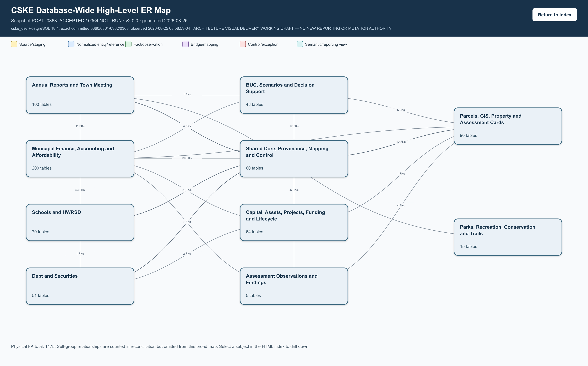The width and height of the screenshot is (588, 366).
Task: Open the Annual Reports and Town Meeting node
Action: tap(80, 95)
